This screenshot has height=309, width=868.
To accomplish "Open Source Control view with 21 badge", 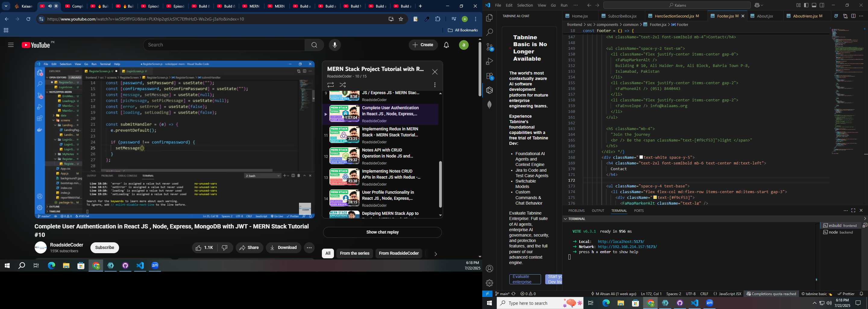I will 489,47.
